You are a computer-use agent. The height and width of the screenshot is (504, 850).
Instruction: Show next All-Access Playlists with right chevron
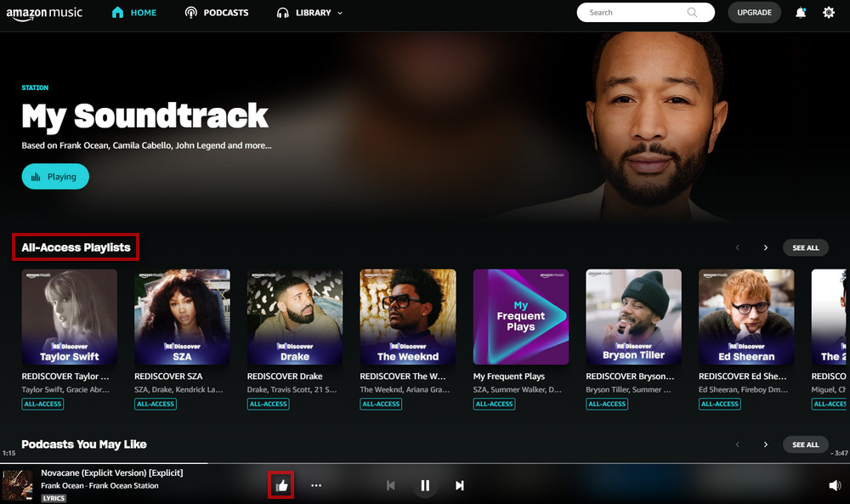766,247
